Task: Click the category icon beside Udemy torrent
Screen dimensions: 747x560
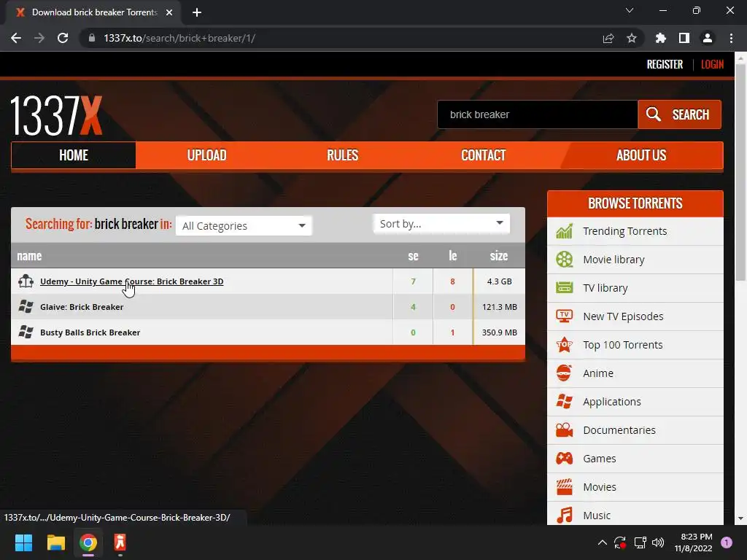Action: (x=26, y=281)
